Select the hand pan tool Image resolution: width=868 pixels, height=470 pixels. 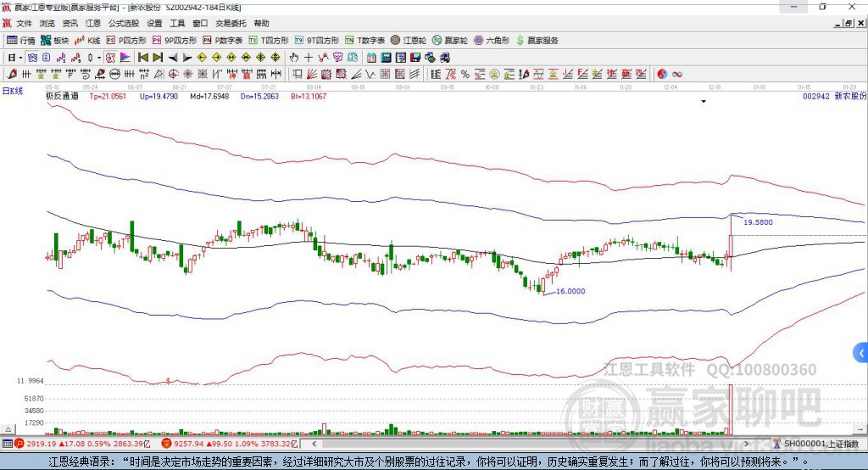point(293,58)
